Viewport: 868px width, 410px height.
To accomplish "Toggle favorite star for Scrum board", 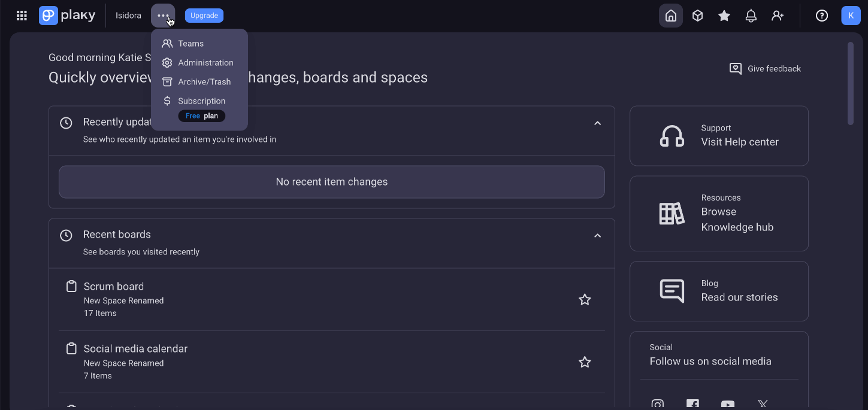I will click(x=585, y=300).
